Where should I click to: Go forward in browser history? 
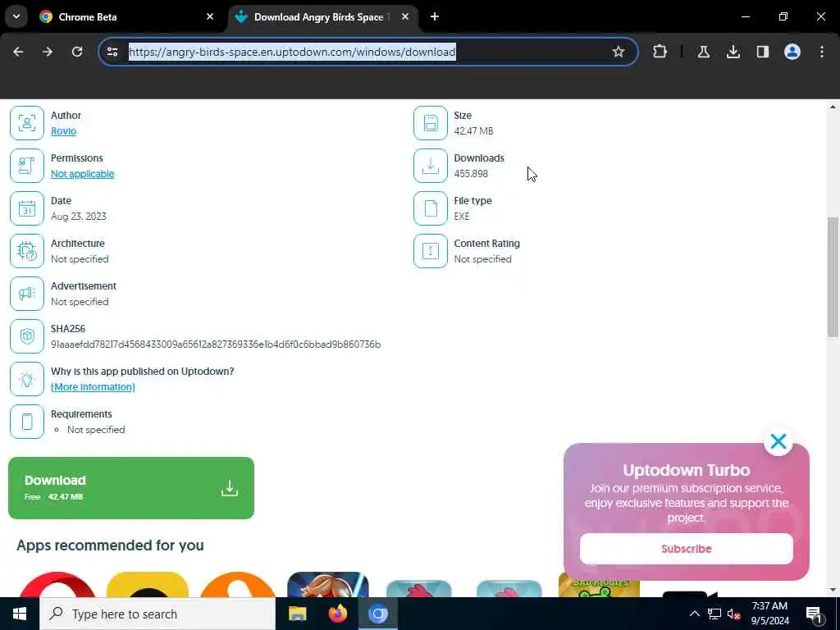coord(48,52)
